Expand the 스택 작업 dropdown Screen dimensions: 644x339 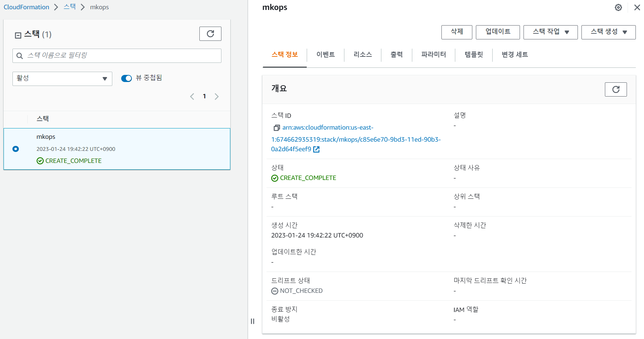tap(550, 32)
